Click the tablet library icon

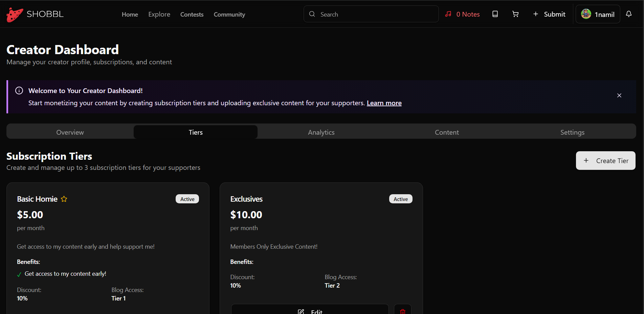click(x=495, y=14)
